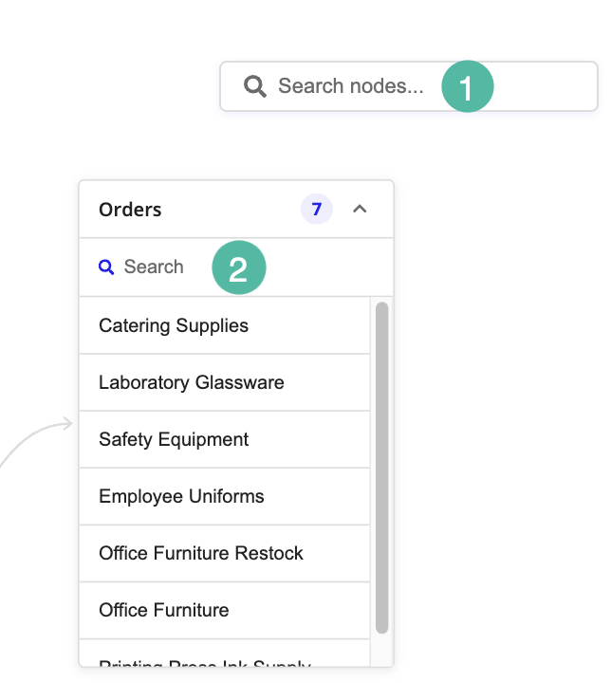
Task: Select the Laboratory Glassware order
Action: (x=225, y=382)
